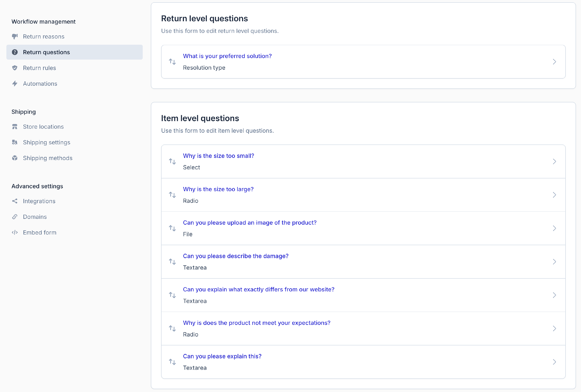Screen dimensions: 581x392
Task: Click the sort handle for 'Can you please describe the damage?'
Action: pyautogui.click(x=172, y=262)
